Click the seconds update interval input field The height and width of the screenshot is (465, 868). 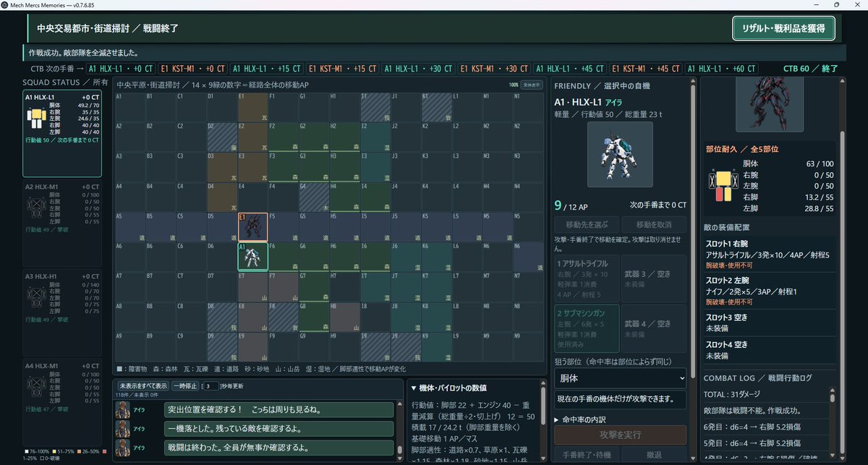coord(210,385)
